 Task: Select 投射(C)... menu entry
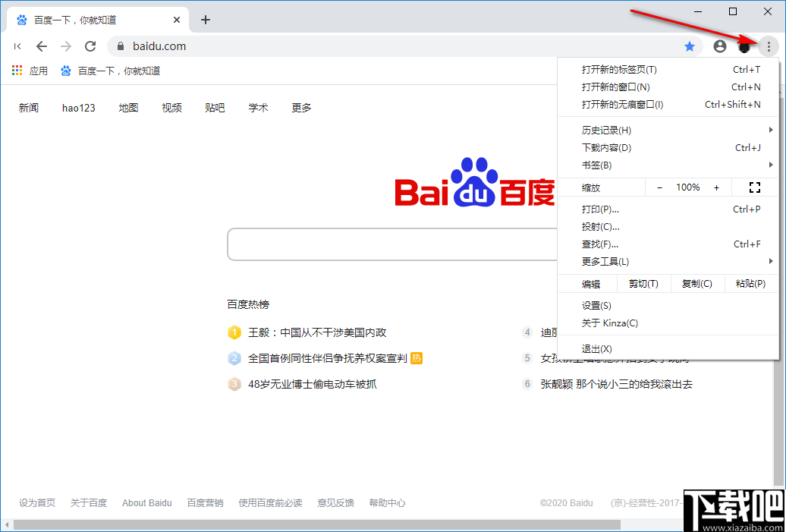click(x=668, y=227)
